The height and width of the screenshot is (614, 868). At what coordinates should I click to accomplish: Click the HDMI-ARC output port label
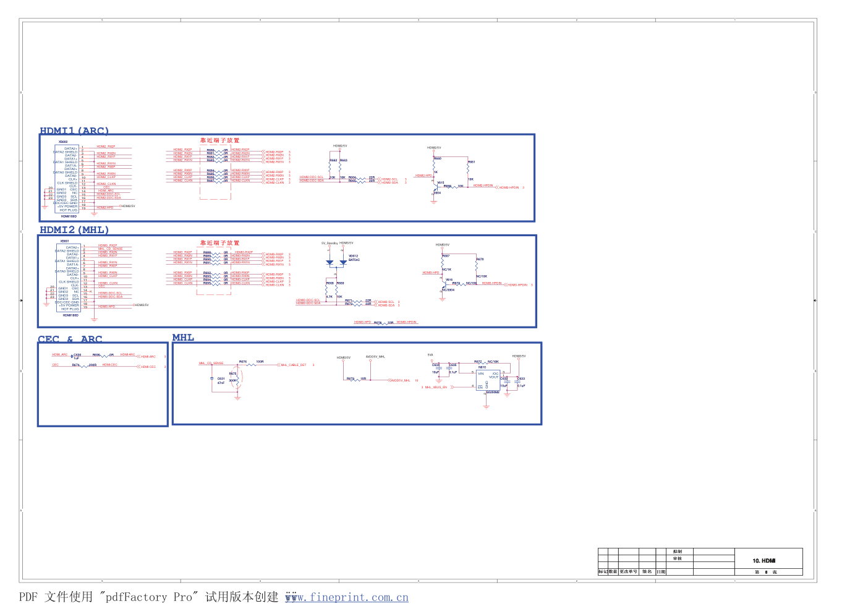point(148,357)
